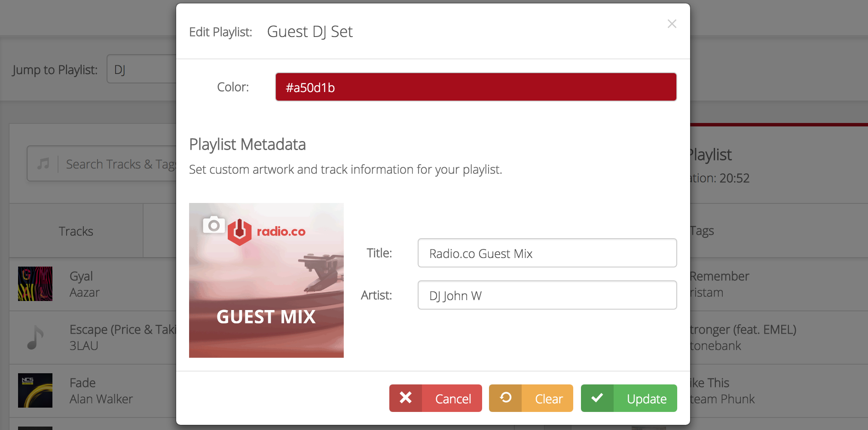This screenshot has height=430, width=868.
Task: Select the Remember playlist entry on right
Action: [779, 284]
